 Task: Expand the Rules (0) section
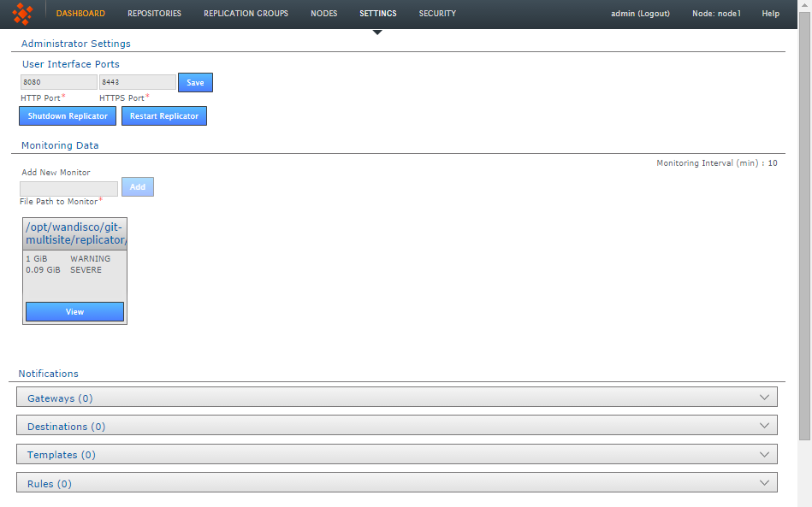tap(397, 483)
